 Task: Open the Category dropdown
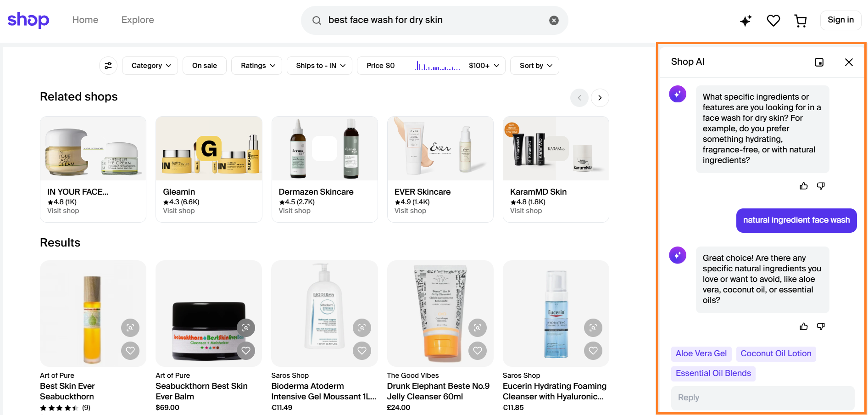[150, 65]
